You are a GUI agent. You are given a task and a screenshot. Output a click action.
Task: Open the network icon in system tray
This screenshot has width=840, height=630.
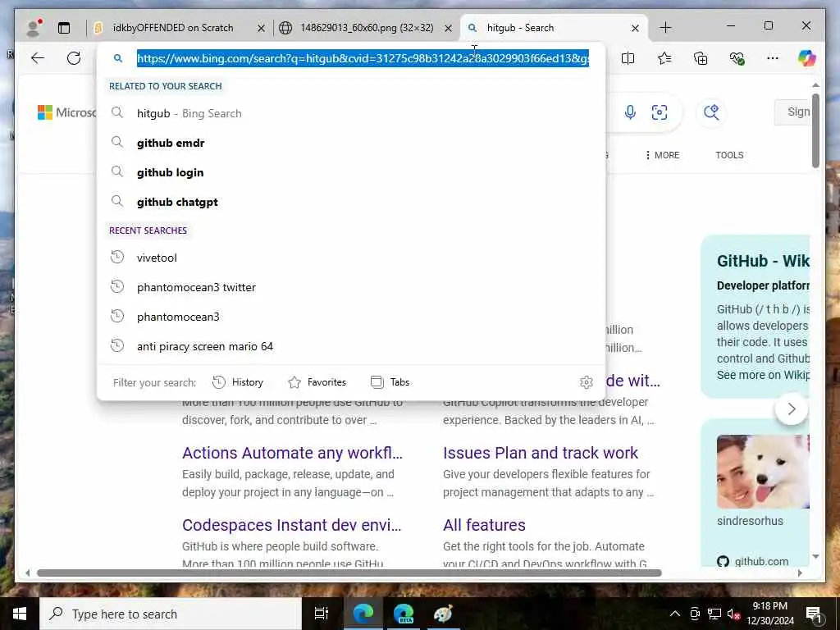click(714, 614)
